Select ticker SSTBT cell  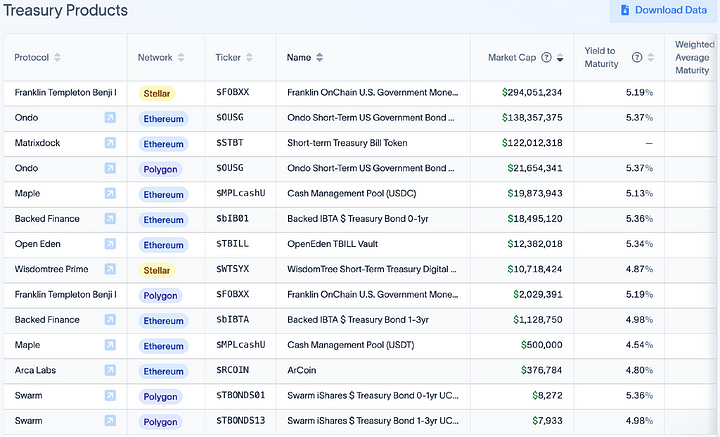(230, 143)
